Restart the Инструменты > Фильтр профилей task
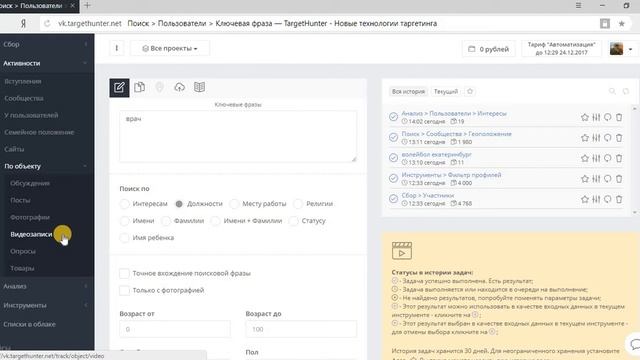The height and width of the screenshot is (360, 640). point(608,179)
